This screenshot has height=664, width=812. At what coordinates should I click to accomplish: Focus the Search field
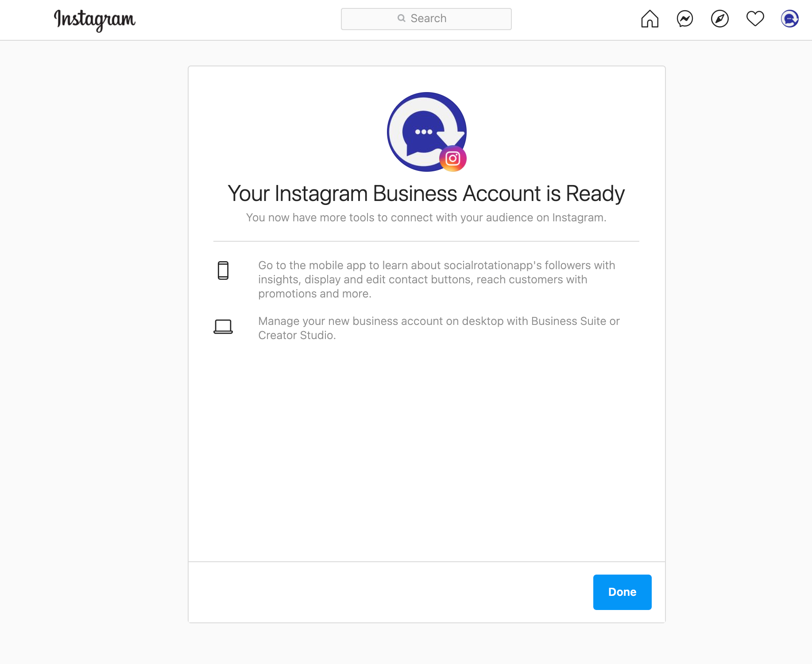tap(426, 19)
